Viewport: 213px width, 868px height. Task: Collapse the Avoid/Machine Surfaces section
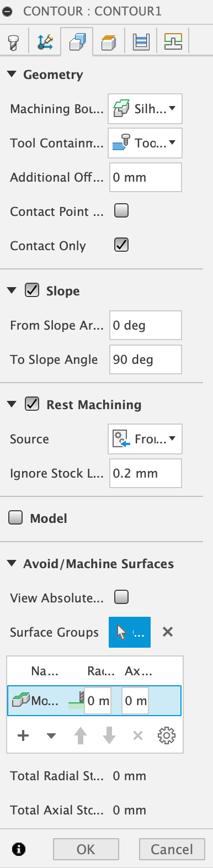click(12, 564)
